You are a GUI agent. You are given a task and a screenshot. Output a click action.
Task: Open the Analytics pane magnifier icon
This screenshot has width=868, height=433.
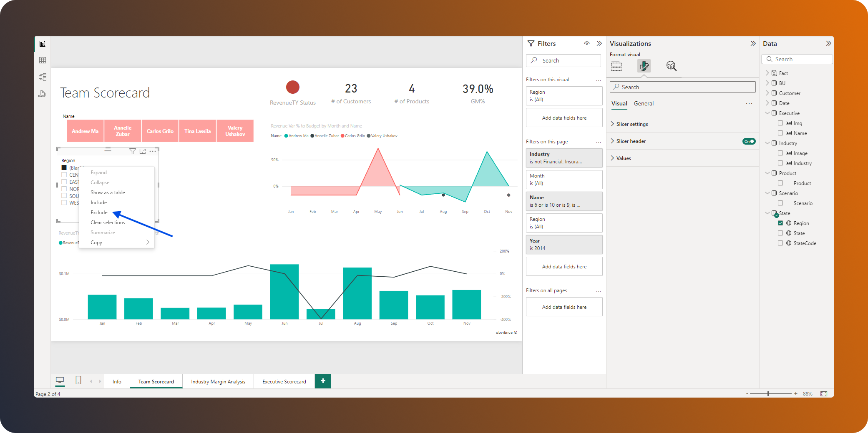[x=671, y=66]
